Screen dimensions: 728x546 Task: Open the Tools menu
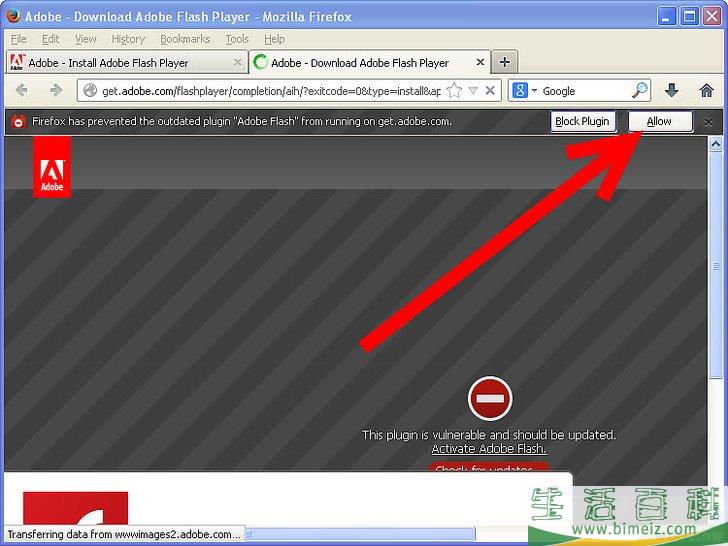click(237, 39)
